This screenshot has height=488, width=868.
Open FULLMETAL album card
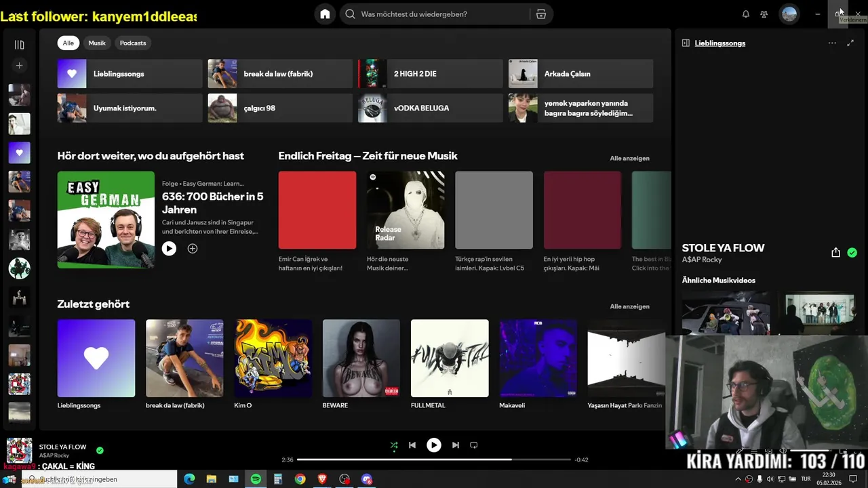pos(450,365)
